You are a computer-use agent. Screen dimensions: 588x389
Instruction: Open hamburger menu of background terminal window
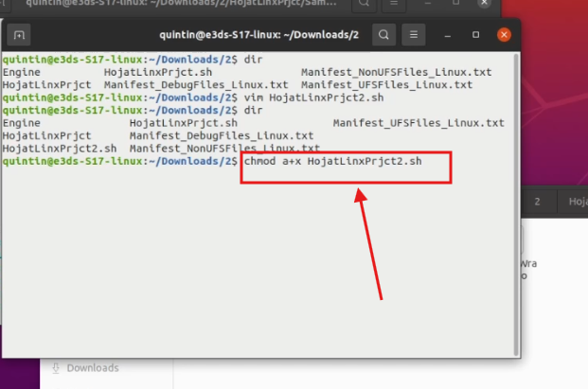point(395,6)
